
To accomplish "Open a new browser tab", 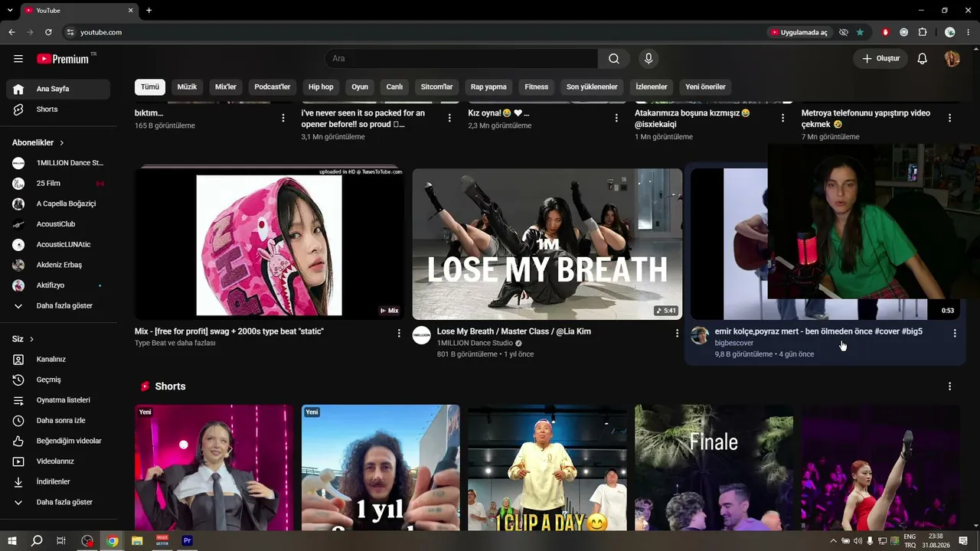I will click(x=149, y=11).
